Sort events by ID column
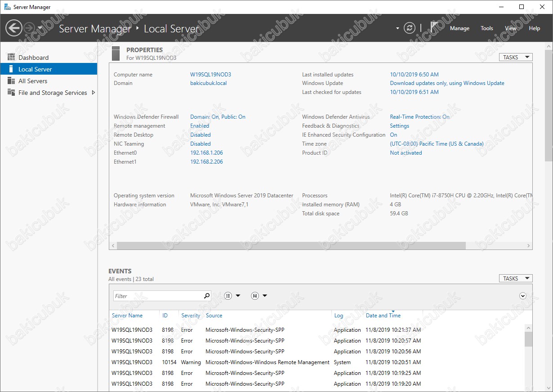The image size is (553, 392). tap(165, 316)
